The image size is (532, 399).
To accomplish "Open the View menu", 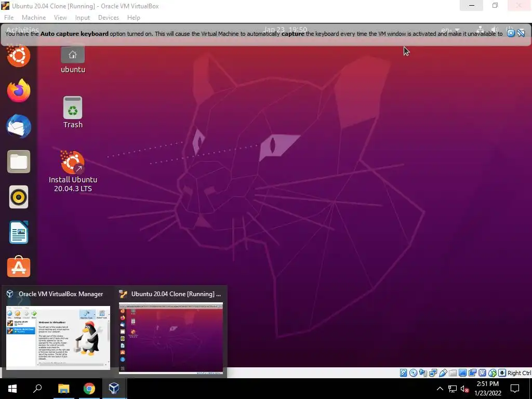I will point(60,18).
